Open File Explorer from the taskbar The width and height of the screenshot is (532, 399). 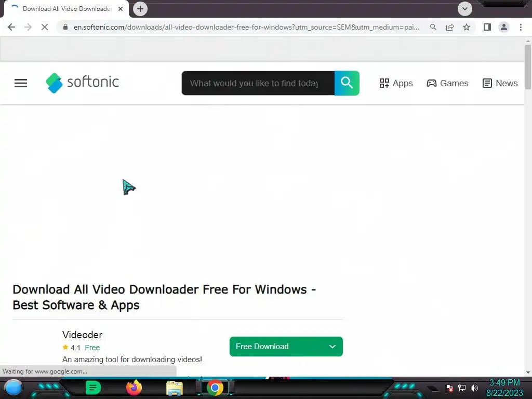coord(175,388)
